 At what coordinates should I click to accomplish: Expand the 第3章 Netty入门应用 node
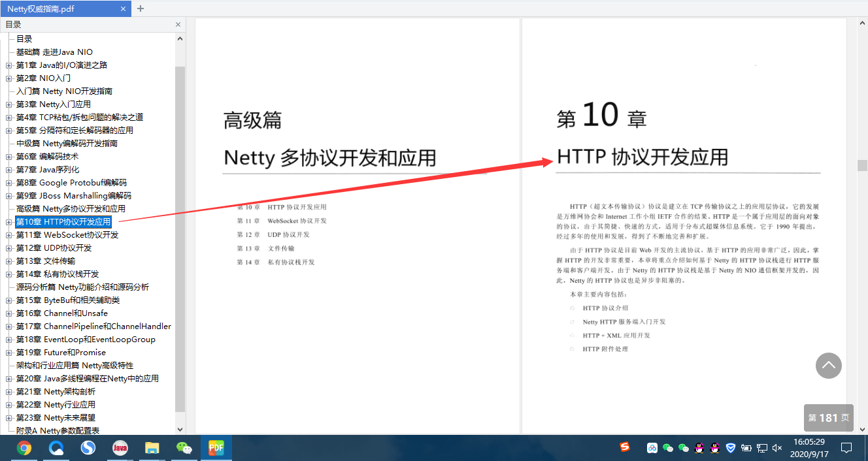[9, 104]
